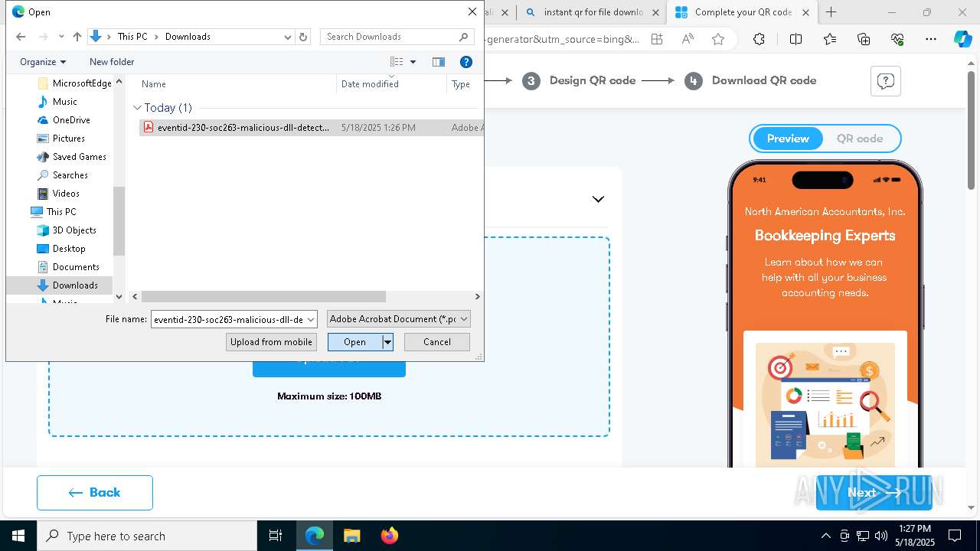Click the Back button on QR page
The image size is (980, 551).
pyautogui.click(x=95, y=493)
